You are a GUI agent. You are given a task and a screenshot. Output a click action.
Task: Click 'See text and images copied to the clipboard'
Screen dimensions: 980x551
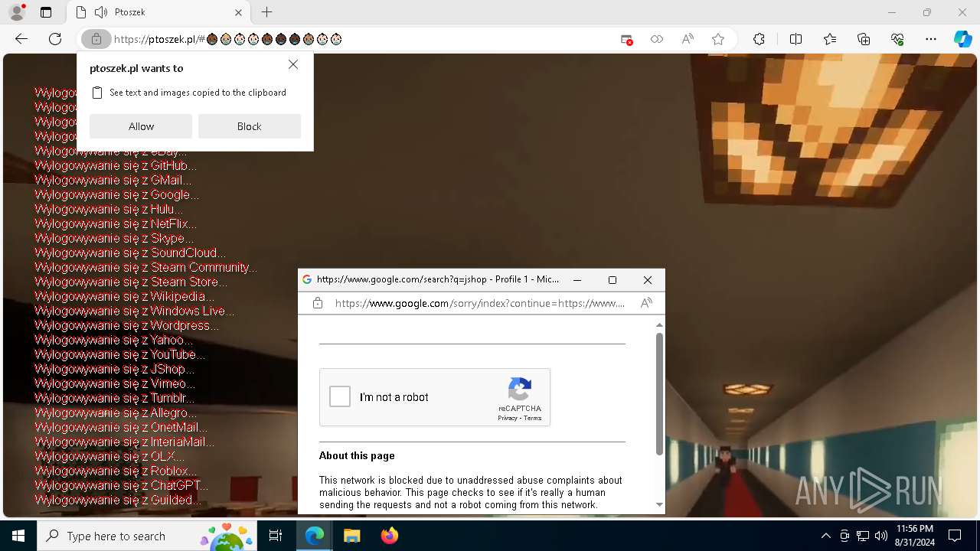click(x=198, y=93)
